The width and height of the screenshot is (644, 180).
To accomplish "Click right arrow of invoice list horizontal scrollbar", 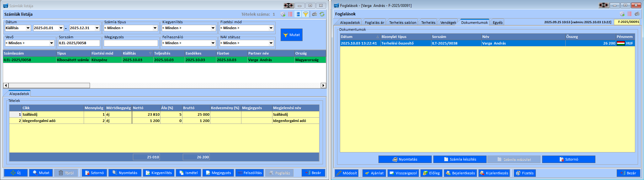I will [x=323, y=86].
